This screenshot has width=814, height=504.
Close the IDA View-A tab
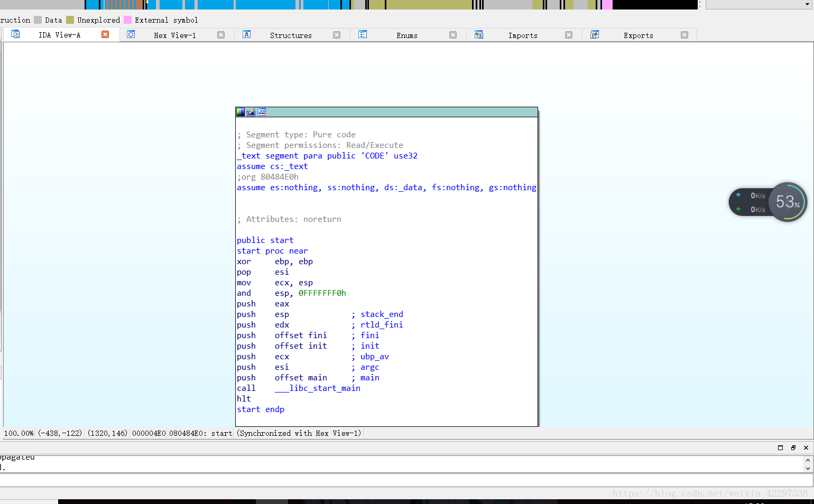click(105, 34)
